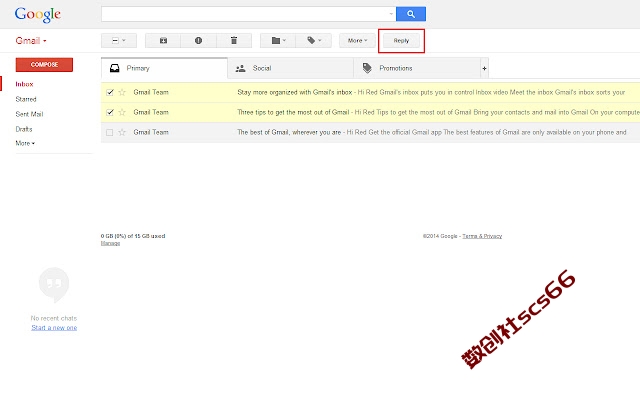Follow the 'Start a new one' chat link
This screenshot has height=400, width=640.
pos(54,328)
